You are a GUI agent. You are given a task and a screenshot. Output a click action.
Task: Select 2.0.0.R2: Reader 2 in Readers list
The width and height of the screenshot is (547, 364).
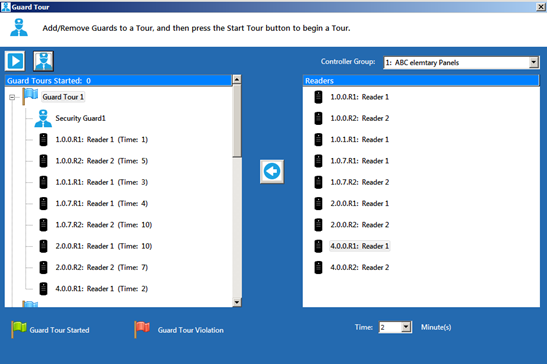coord(359,225)
